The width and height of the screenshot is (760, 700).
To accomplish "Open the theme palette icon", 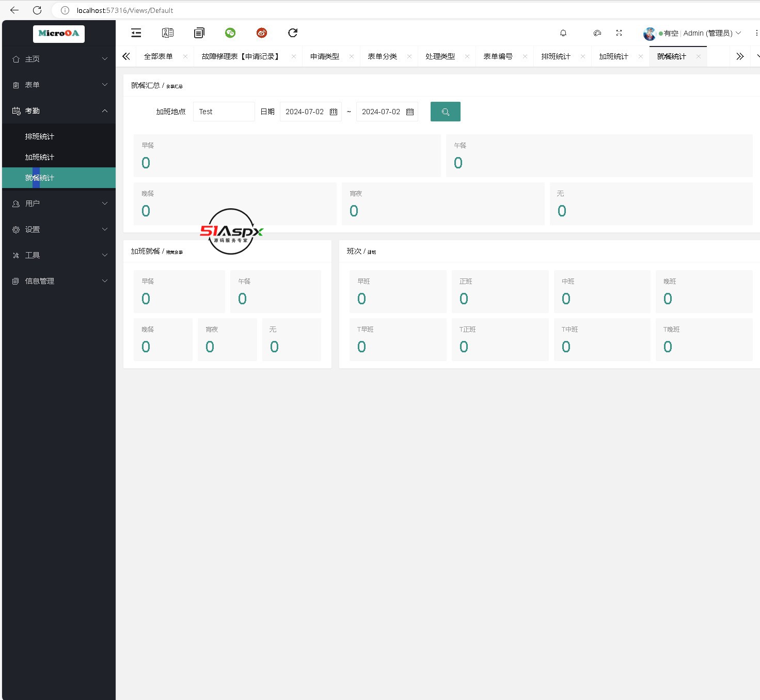I will (x=597, y=33).
